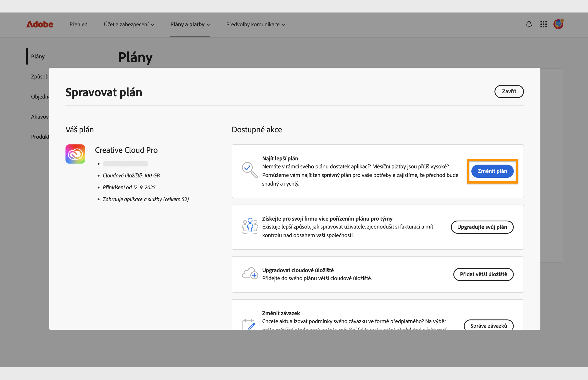Open the notifications bell
Screen dimensions: 588x380
pyautogui.click(x=528, y=24)
